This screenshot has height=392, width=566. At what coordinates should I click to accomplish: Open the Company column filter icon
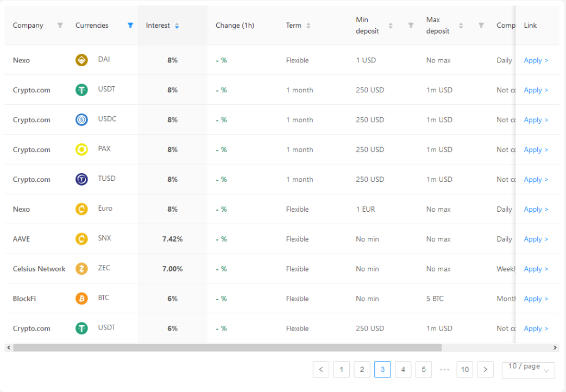(x=60, y=26)
